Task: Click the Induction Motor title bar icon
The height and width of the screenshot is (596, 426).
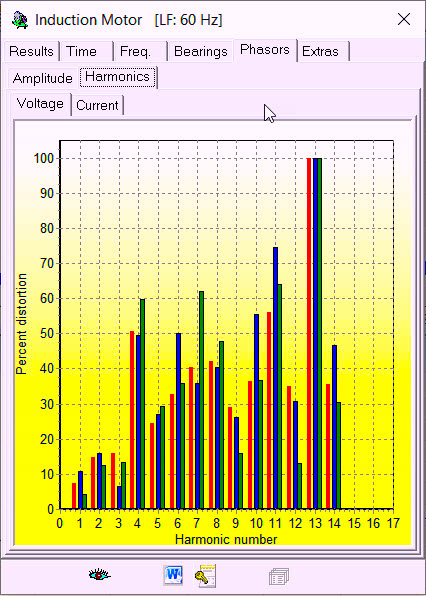Action: pos(20,20)
